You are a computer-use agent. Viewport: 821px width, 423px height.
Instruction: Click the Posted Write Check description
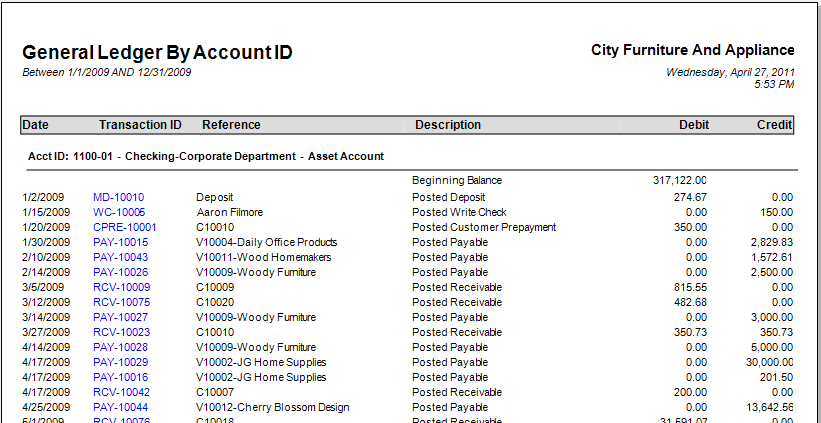(x=459, y=213)
